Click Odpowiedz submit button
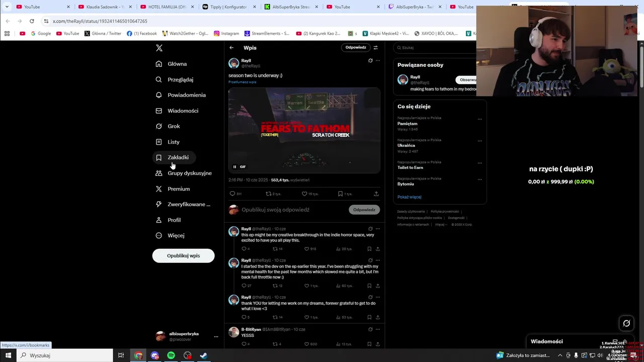The image size is (644, 362). coord(364,210)
